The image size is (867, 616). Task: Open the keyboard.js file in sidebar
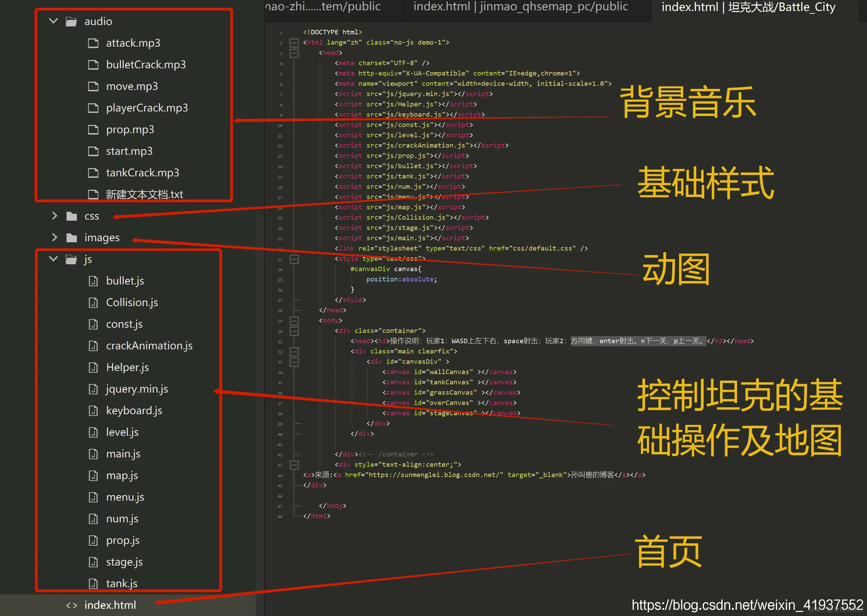[x=134, y=411]
